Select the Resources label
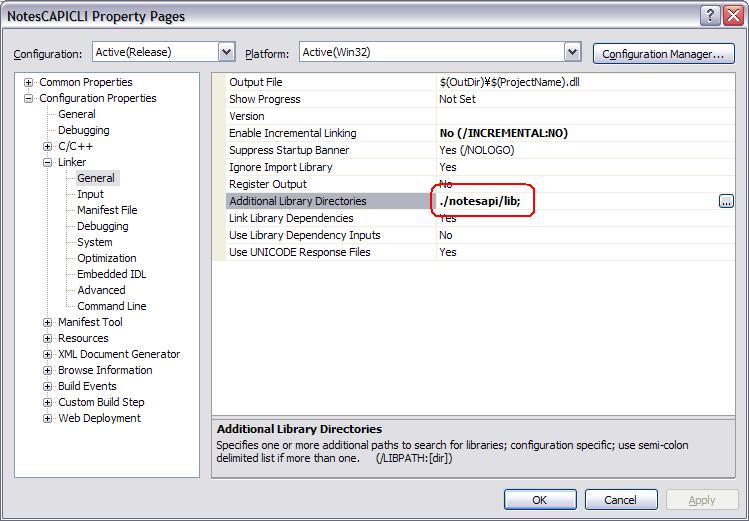This screenshot has height=521, width=749. tap(83, 338)
